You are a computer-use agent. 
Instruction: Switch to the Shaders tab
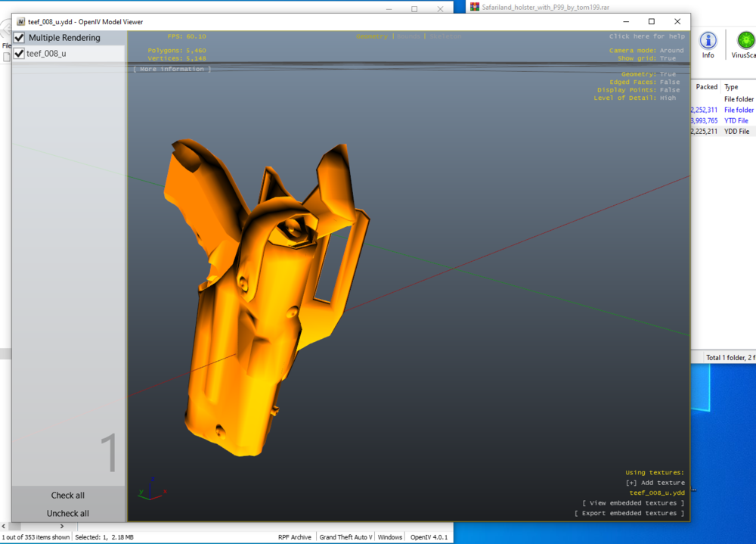click(409, 36)
